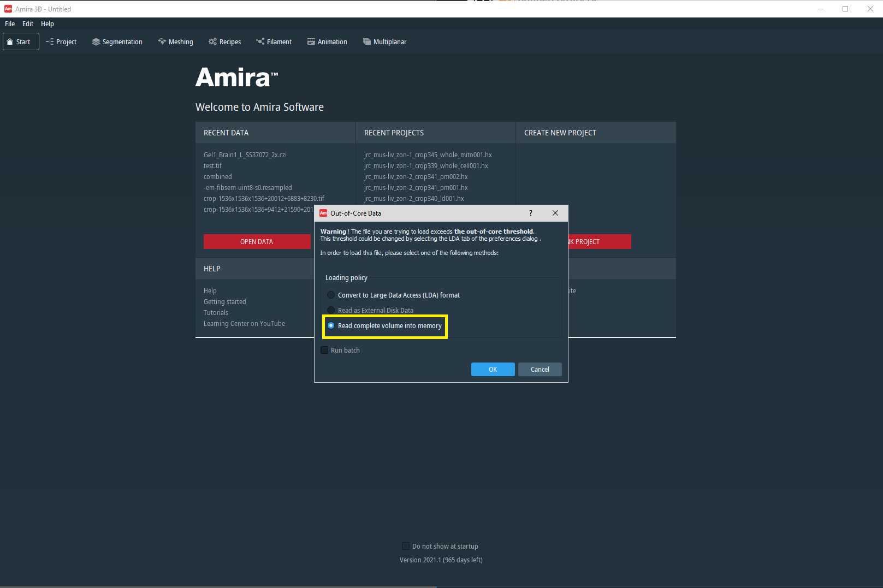Open Learning Center on YouTube link
Viewport: 883px width, 588px height.
(244, 323)
